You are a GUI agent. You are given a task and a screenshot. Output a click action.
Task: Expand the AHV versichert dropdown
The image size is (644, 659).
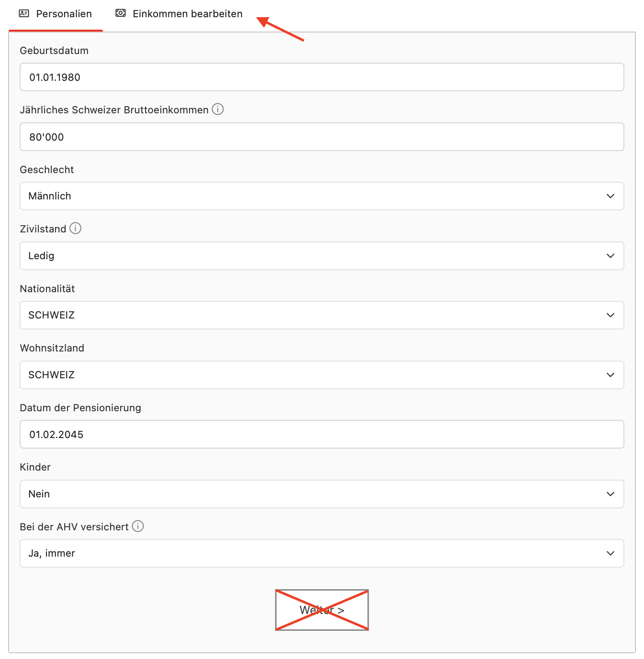322,553
